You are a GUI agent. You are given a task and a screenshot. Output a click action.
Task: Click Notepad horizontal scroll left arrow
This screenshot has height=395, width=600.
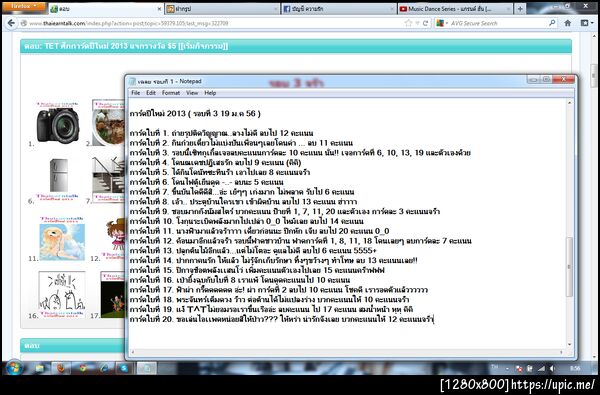(132, 352)
